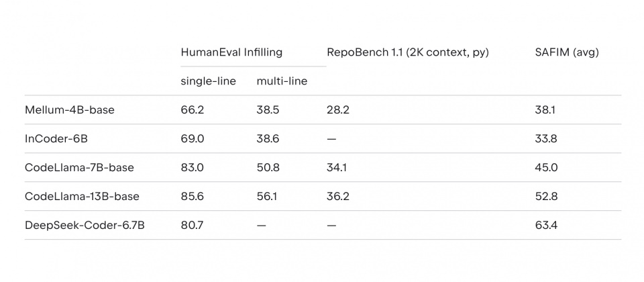Select the multi-line subheader
This screenshot has width=644, height=282.
282,81
